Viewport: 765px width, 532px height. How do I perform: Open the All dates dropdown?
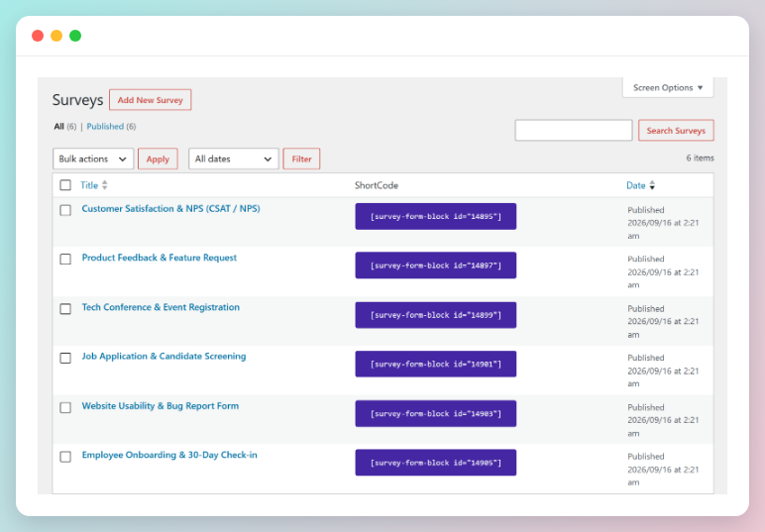click(233, 159)
